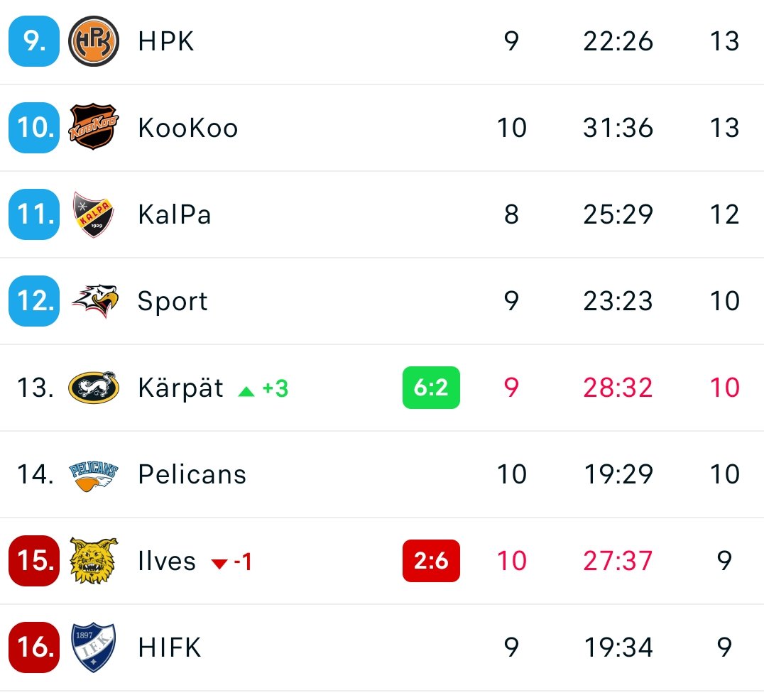Click HIFK's 19:34 goal record
The image size is (764, 700).
pos(618,647)
